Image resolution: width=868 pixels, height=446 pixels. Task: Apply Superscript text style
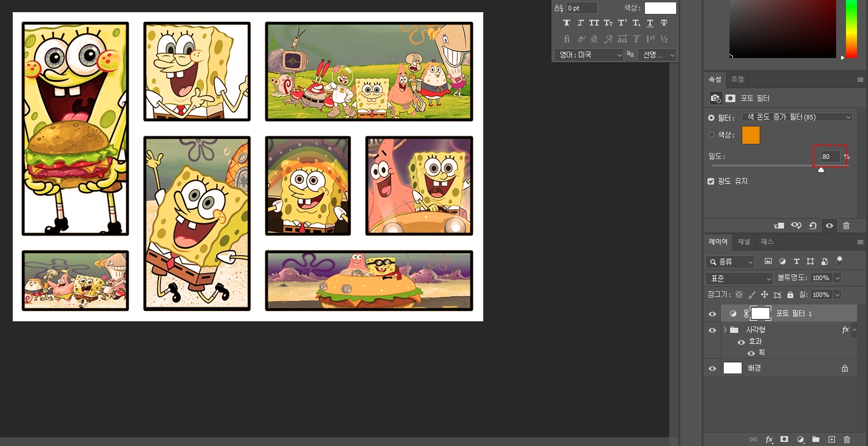[x=622, y=23]
